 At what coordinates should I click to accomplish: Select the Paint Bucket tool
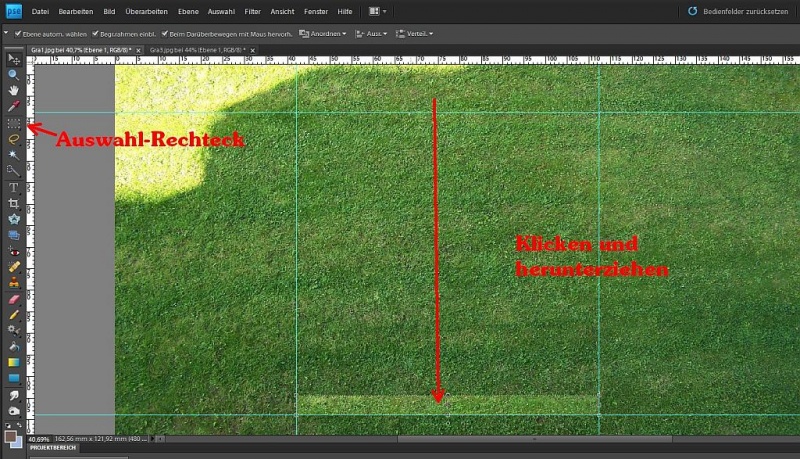14,347
